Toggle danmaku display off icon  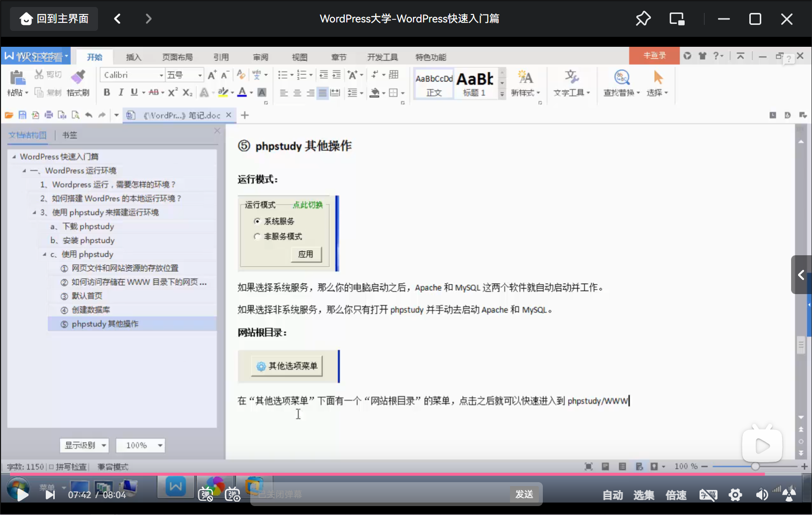point(205,494)
